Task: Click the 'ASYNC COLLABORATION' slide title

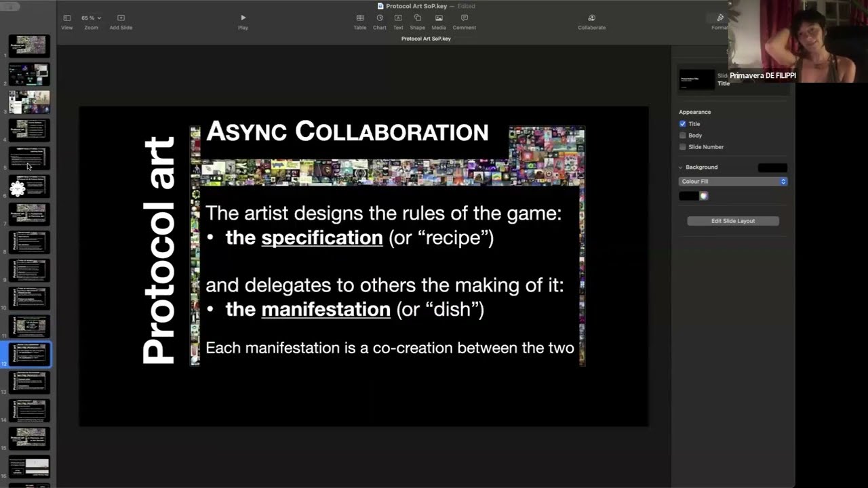Action: tap(347, 131)
